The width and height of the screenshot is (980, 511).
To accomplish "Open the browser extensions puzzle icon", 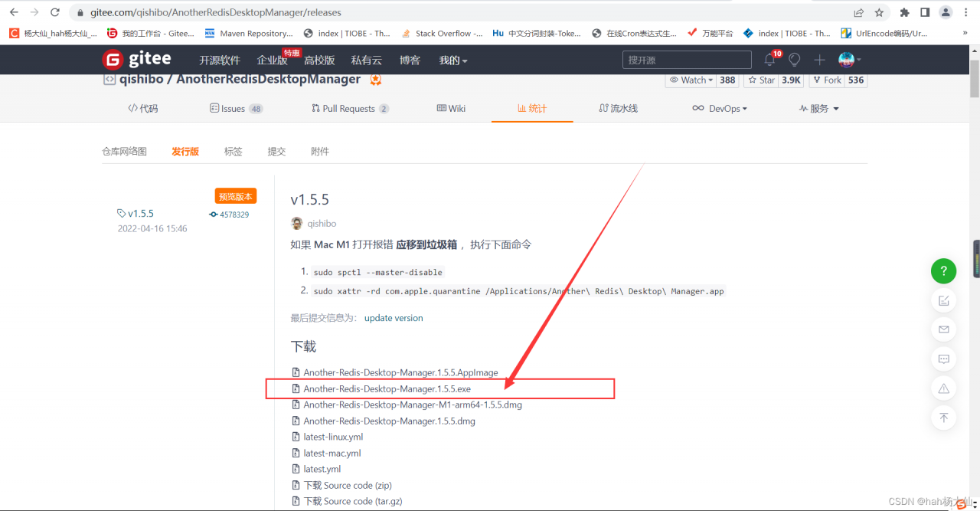I will click(x=904, y=12).
